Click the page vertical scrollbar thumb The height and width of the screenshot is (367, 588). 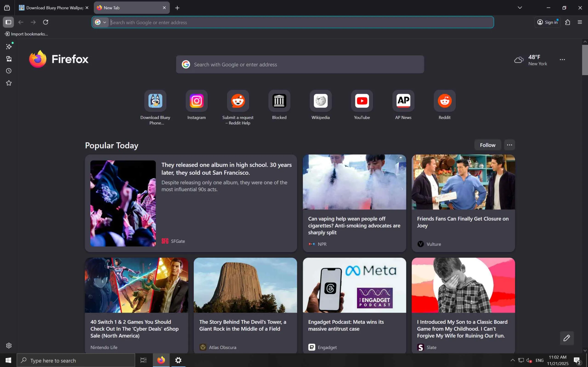pos(585,60)
